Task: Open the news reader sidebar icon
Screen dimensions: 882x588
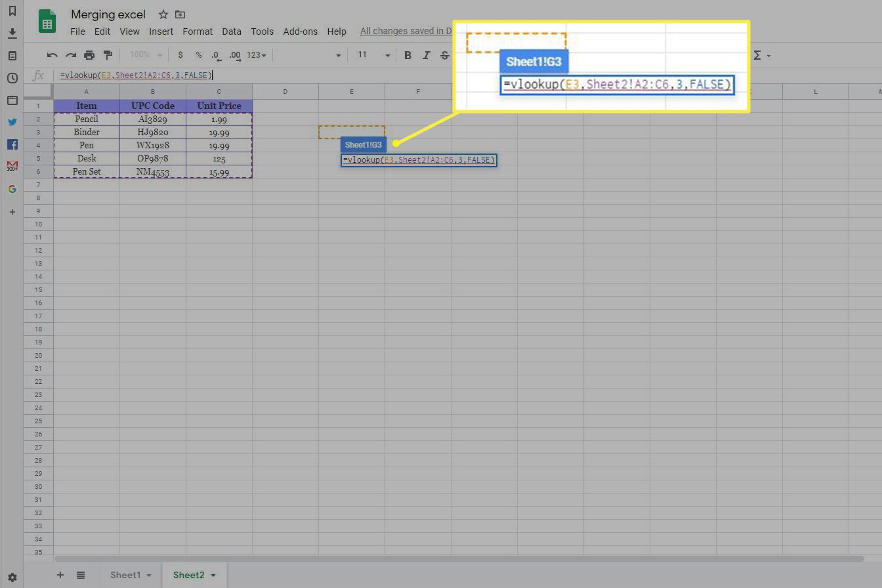Action: 12,56
